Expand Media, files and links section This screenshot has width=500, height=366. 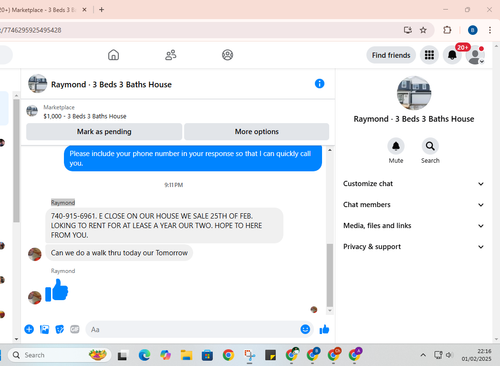click(x=413, y=226)
